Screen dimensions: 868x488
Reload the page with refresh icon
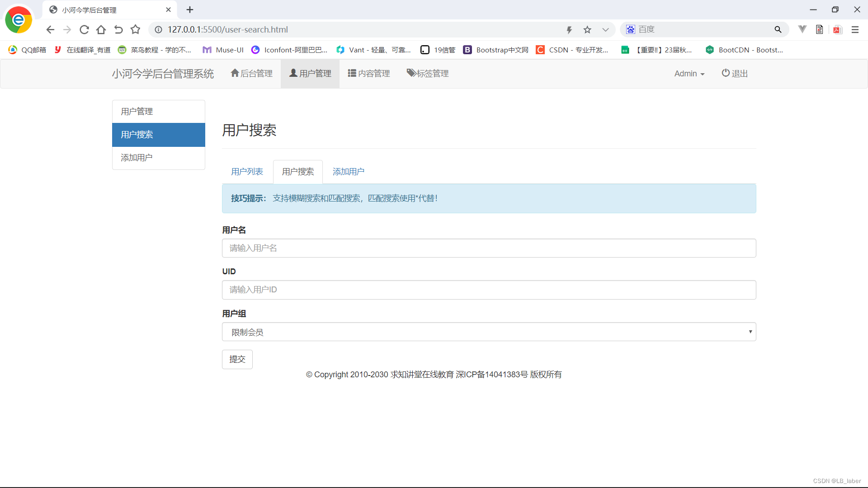pyautogui.click(x=84, y=30)
